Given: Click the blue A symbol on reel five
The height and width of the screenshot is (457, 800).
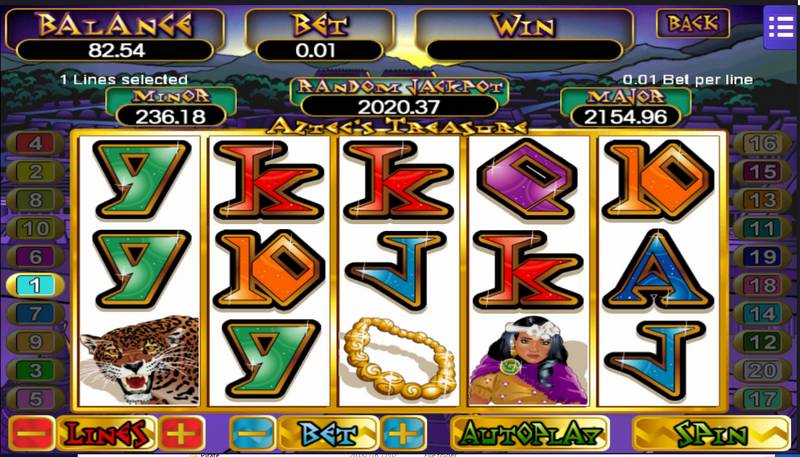Looking at the screenshot, I should 658,269.
